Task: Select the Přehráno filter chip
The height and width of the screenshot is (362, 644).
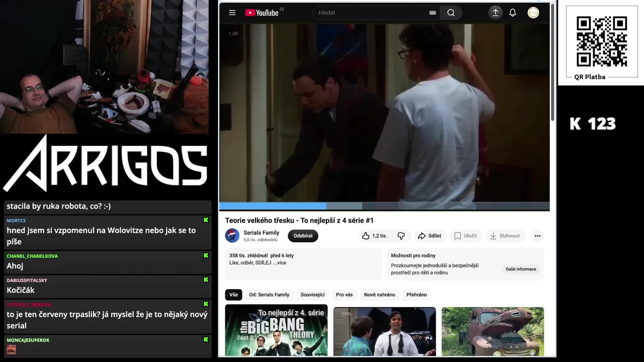Action: pos(417,295)
